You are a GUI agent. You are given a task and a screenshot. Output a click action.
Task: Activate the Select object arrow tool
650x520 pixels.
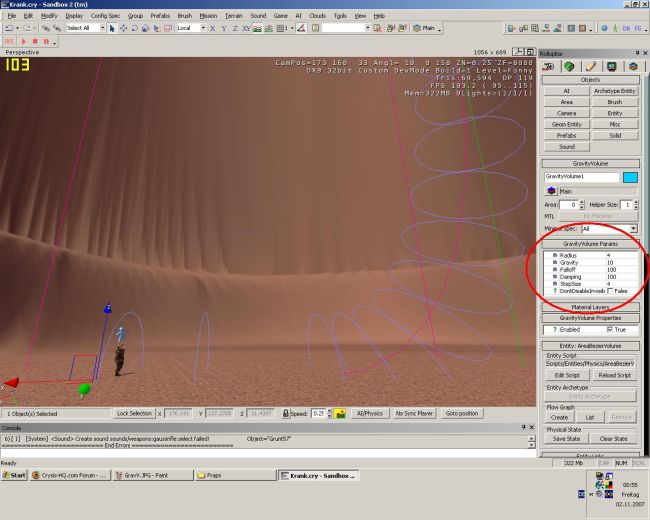[112, 28]
